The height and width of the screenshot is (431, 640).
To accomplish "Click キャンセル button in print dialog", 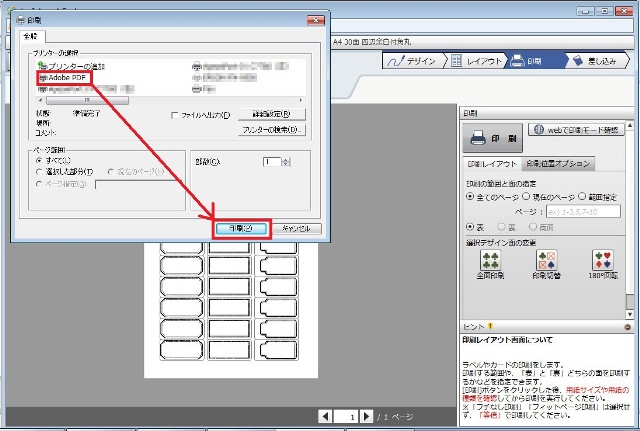I will [x=296, y=229].
